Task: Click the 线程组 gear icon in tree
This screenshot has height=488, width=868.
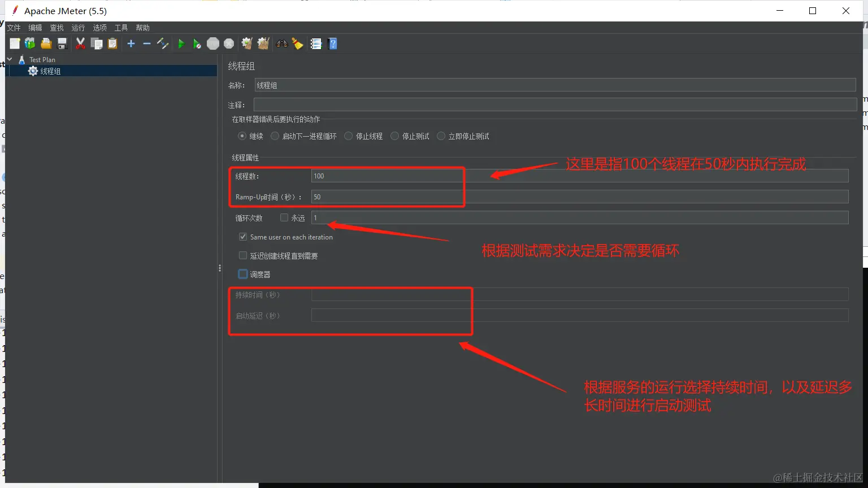Action: click(33, 71)
